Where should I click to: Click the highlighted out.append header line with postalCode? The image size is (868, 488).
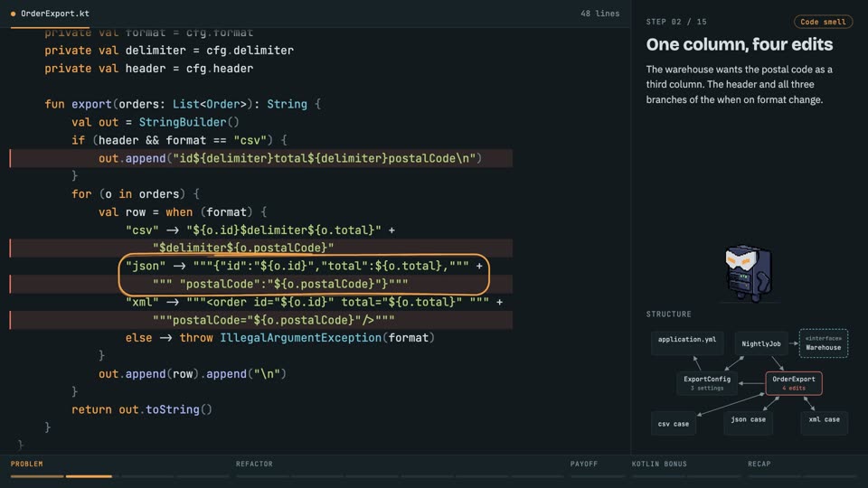click(x=261, y=158)
